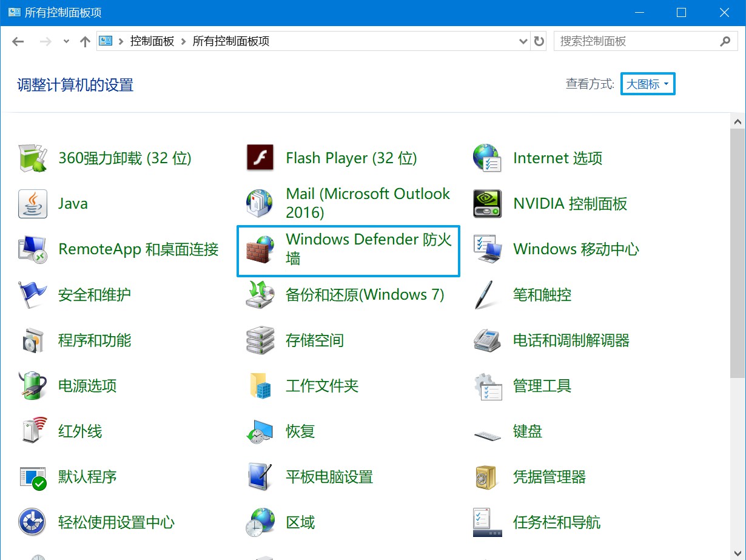Click the 恢复 icon
746x560 pixels.
(x=260, y=431)
